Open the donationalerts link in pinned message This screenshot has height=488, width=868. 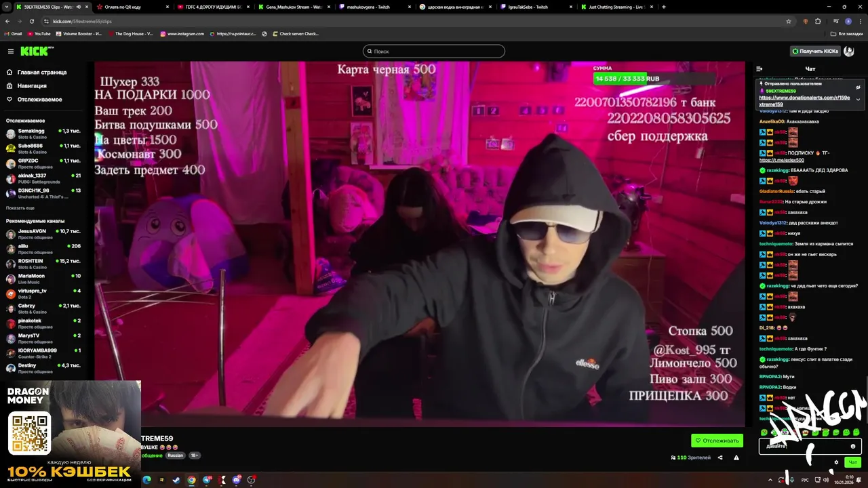click(x=804, y=101)
